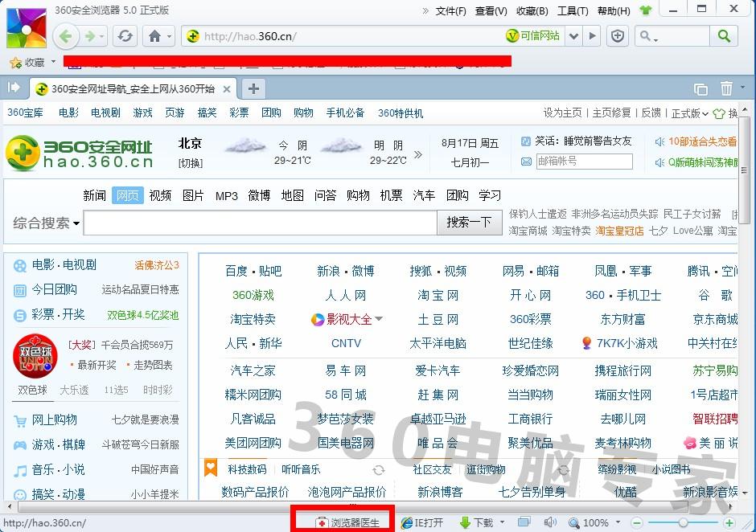Click IE打开 in status bar
756x532 pixels.
(422, 523)
